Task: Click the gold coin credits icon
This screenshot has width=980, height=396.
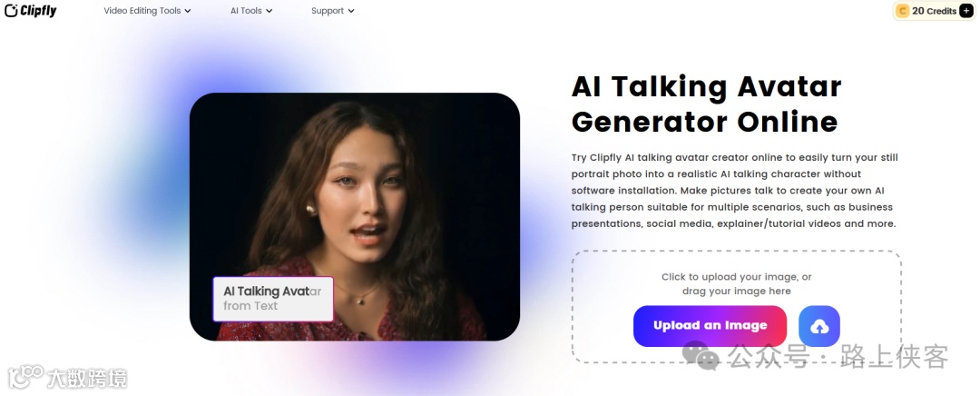Action: (x=903, y=11)
